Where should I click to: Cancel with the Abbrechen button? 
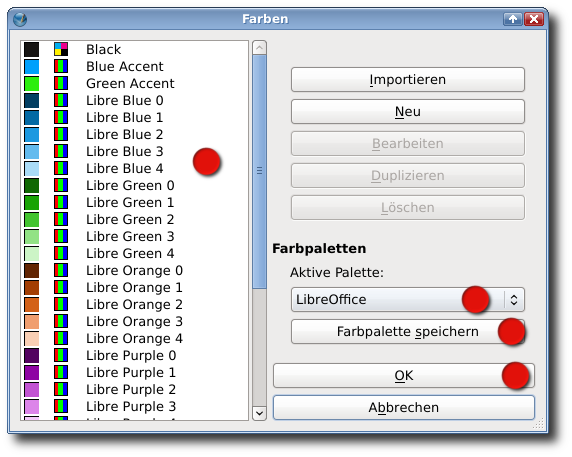coord(404,407)
